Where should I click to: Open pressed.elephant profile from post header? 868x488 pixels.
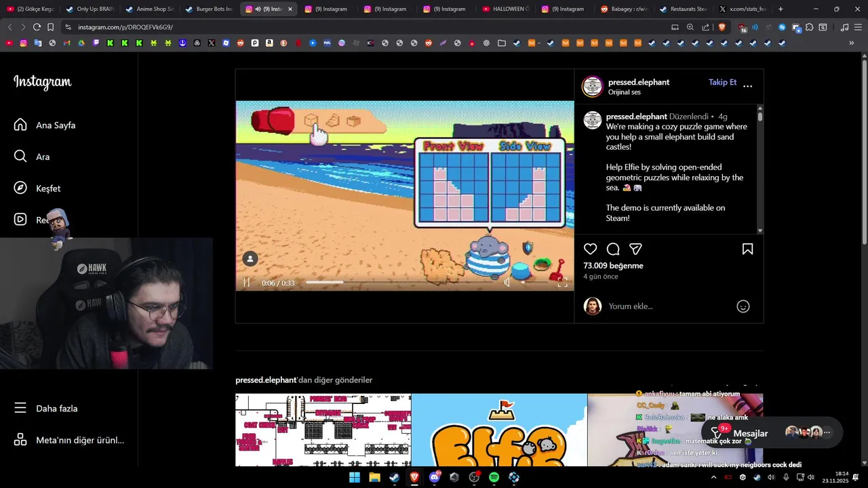point(639,82)
